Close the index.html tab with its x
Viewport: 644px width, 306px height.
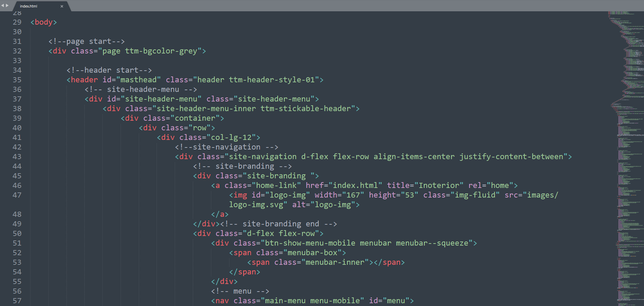[x=62, y=6]
